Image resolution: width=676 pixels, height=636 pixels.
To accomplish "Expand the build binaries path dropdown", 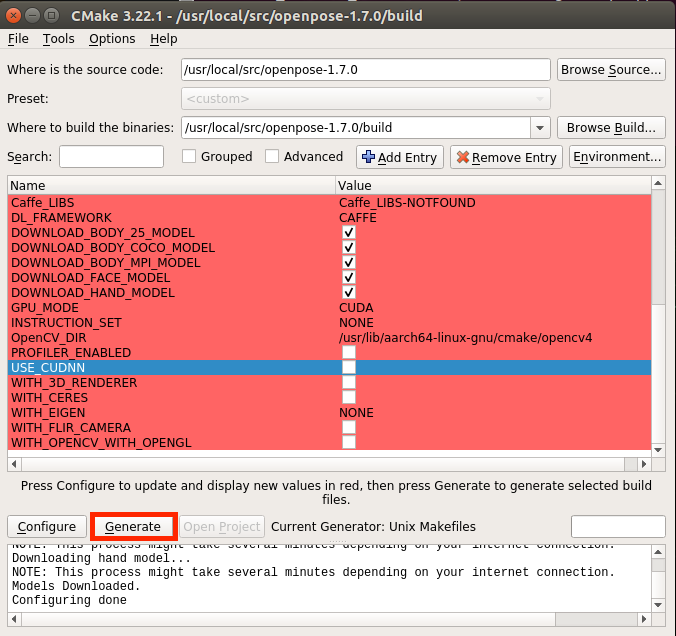I will point(540,128).
